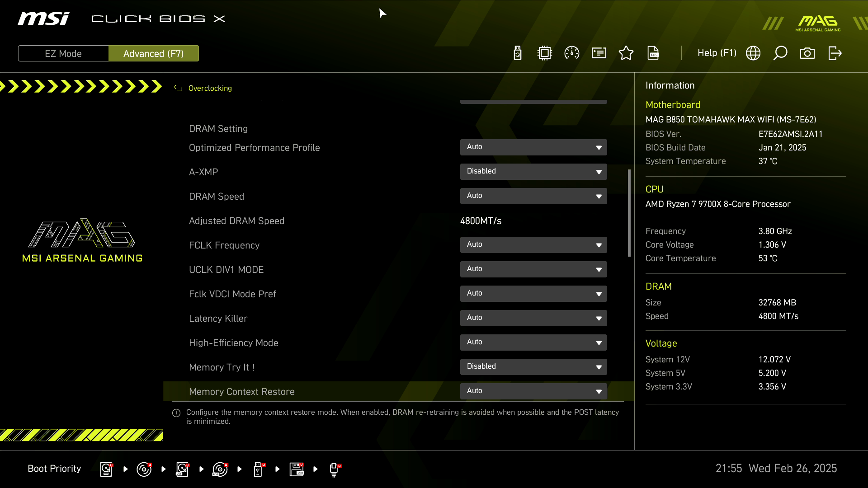This screenshot has height=488, width=868.
Task: Open the A-XMP dropdown
Action: pyautogui.click(x=533, y=172)
